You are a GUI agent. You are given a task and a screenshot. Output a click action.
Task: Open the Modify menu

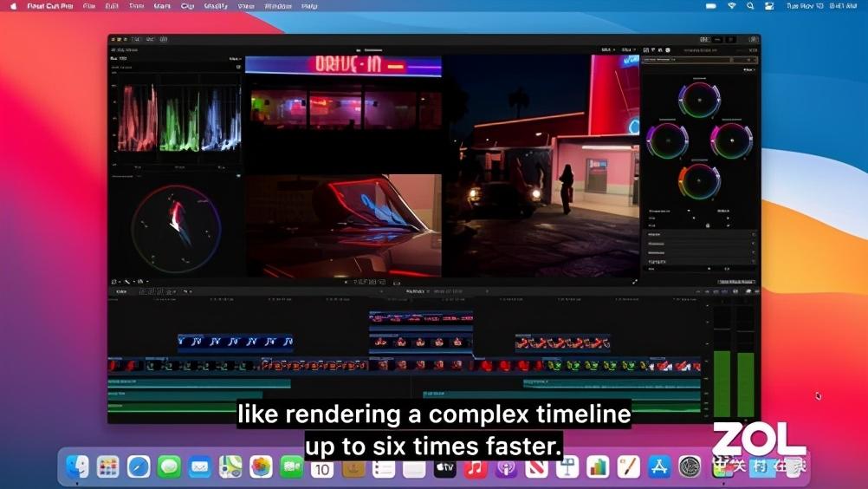coord(216,6)
